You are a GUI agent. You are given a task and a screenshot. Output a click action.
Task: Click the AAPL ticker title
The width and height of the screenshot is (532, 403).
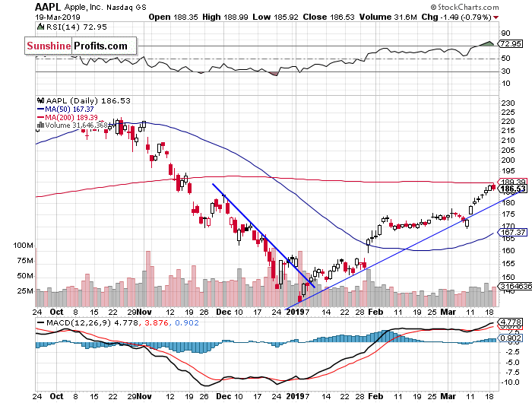click(48, 7)
